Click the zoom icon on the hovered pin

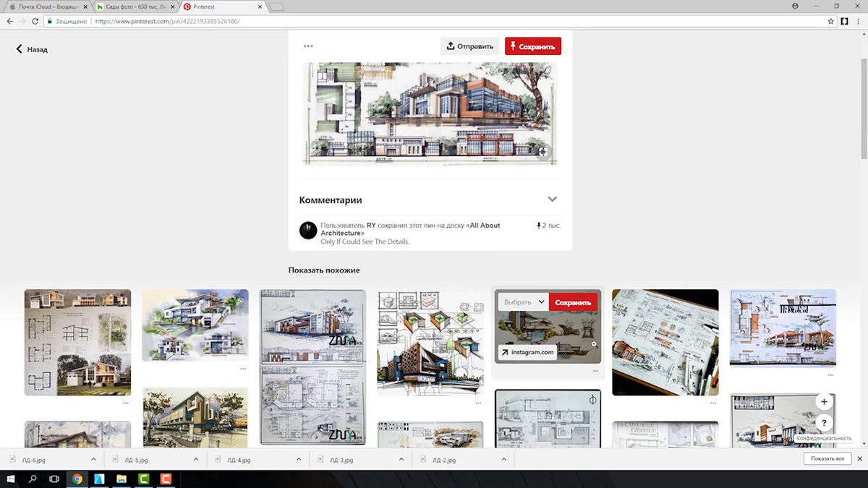[595, 345]
